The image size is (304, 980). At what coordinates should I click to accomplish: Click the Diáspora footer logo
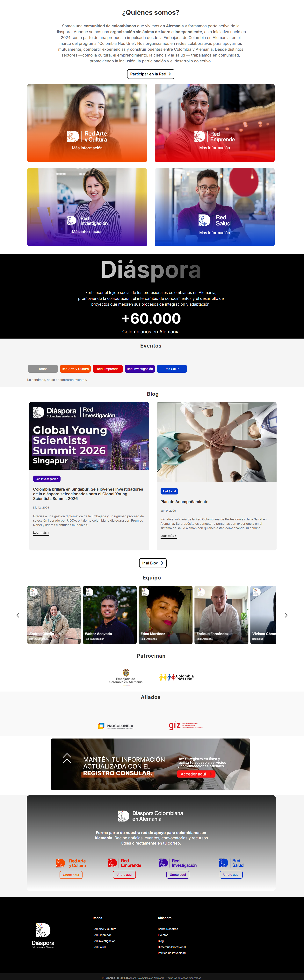coord(43,936)
